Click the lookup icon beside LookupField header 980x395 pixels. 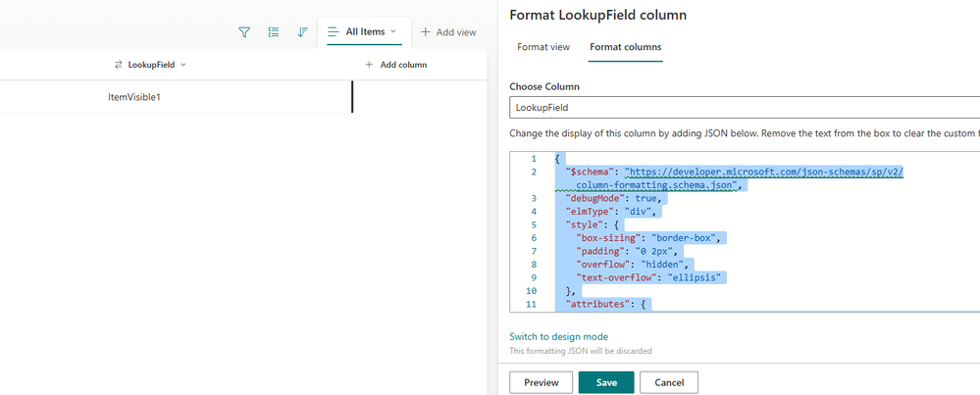click(119, 65)
